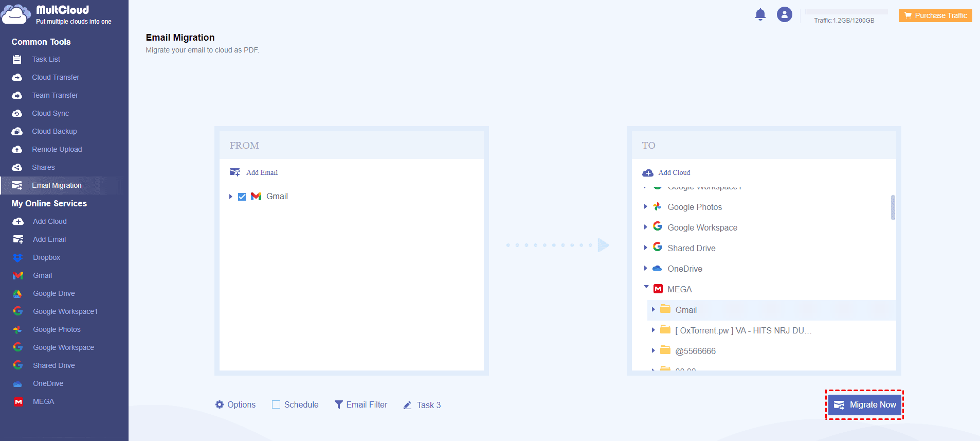Screen dimensions: 980x441
Task: Click the Add Email link in FROM panel
Action: [x=262, y=172]
